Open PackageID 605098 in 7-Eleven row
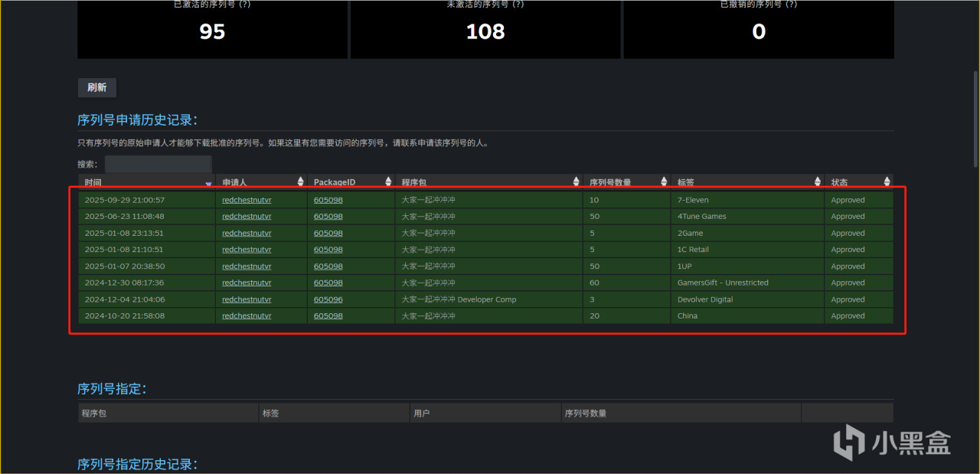 (x=328, y=200)
